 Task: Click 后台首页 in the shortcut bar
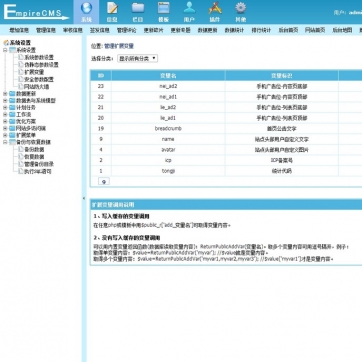point(288,30)
